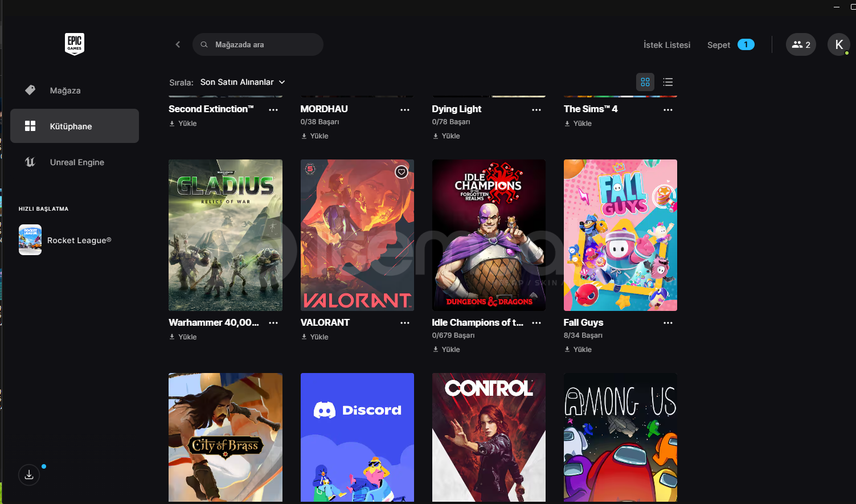Open the VALORANT cover art
This screenshot has width=856, height=504.
tap(357, 235)
